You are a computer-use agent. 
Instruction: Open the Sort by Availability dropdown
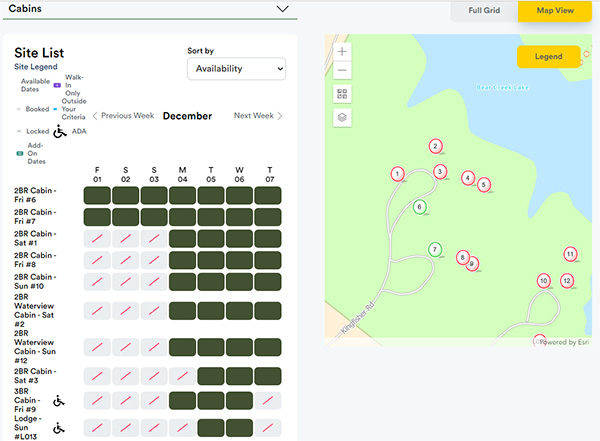click(x=236, y=69)
